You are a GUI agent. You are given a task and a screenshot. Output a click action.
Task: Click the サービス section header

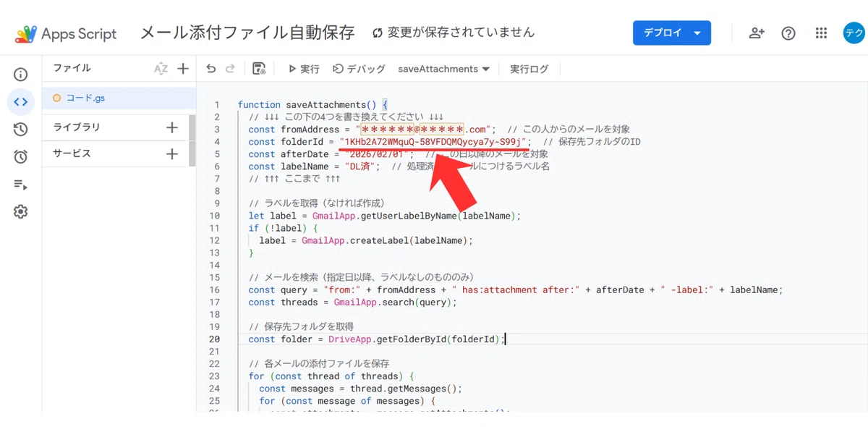point(72,153)
